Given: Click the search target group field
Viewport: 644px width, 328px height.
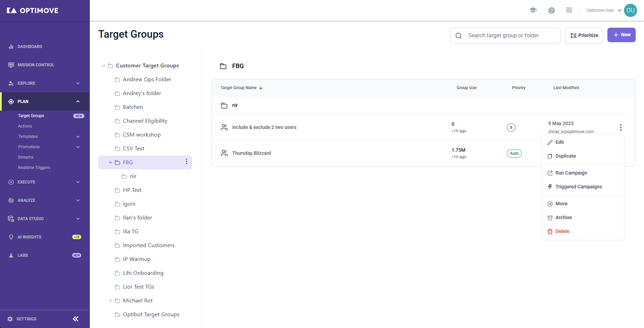Looking at the screenshot, I should tap(505, 36).
